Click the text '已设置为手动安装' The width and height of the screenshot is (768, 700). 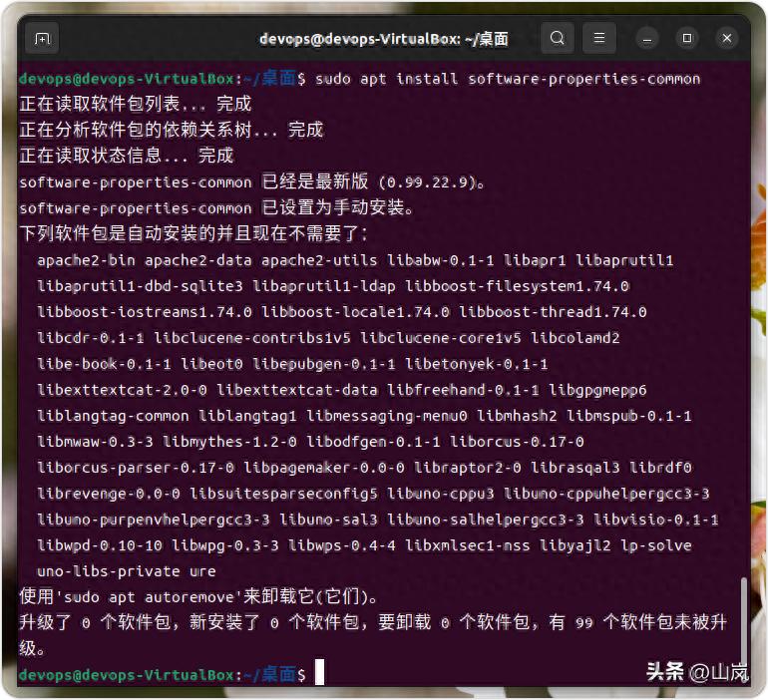point(333,207)
